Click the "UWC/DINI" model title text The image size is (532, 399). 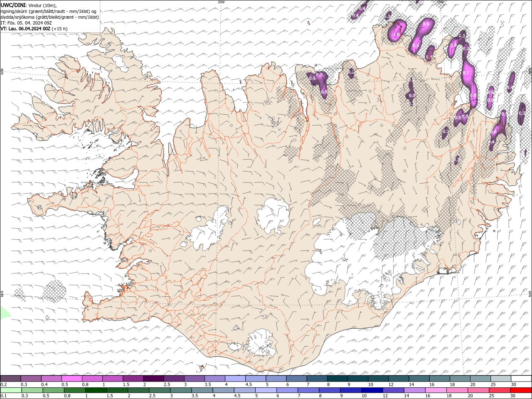tap(13, 5)
